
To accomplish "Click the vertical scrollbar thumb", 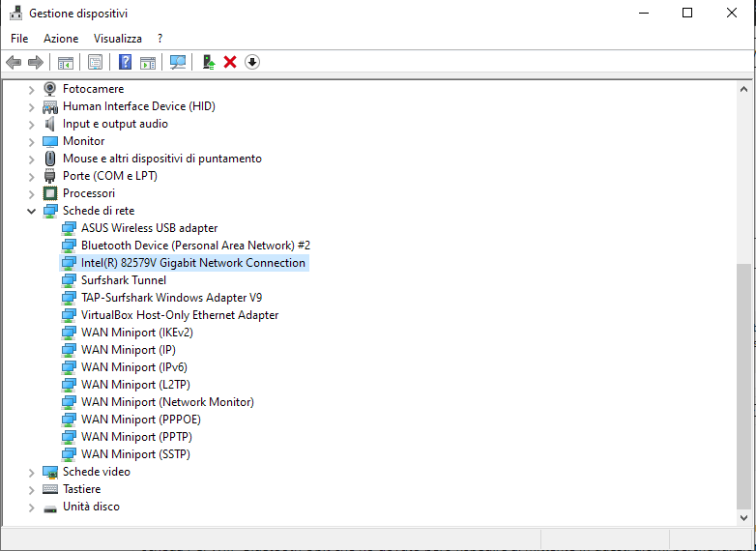I will 743,387.
